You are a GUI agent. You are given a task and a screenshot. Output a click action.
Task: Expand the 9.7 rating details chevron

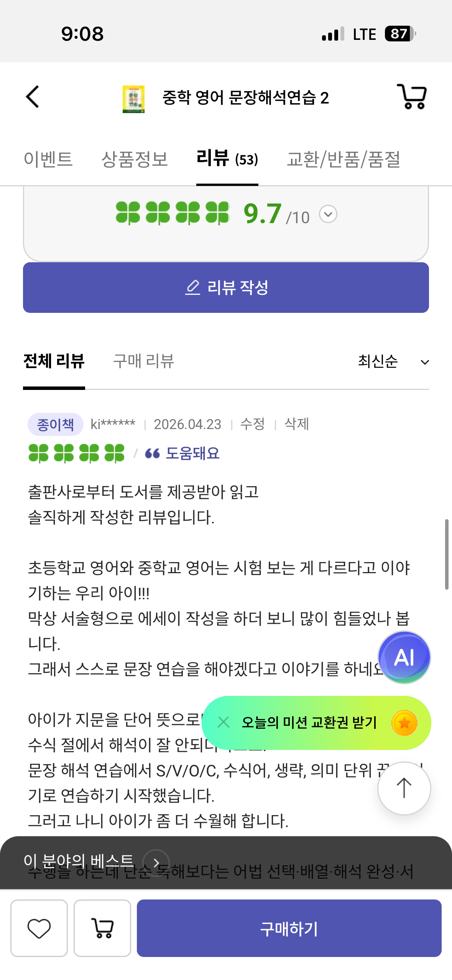click(328, 214)
